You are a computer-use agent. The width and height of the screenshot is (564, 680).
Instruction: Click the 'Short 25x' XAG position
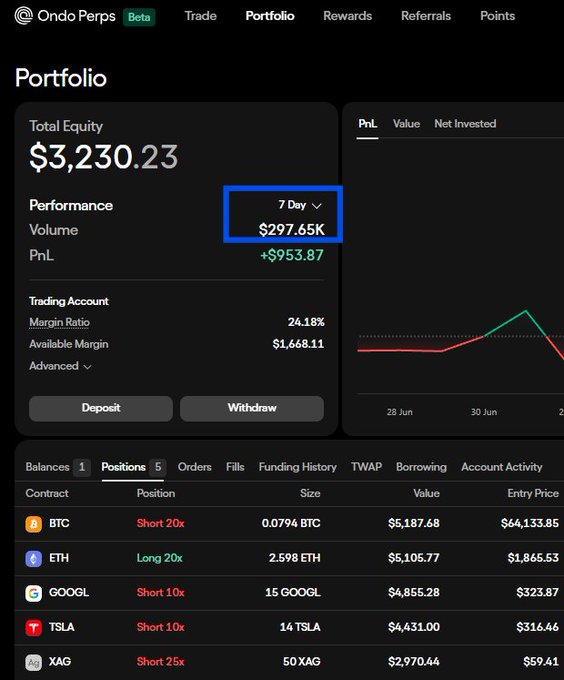(160, 662)
